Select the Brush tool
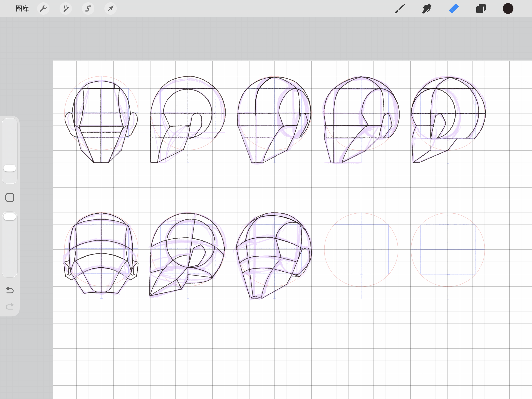532x399 pixels. pos(400,9)
